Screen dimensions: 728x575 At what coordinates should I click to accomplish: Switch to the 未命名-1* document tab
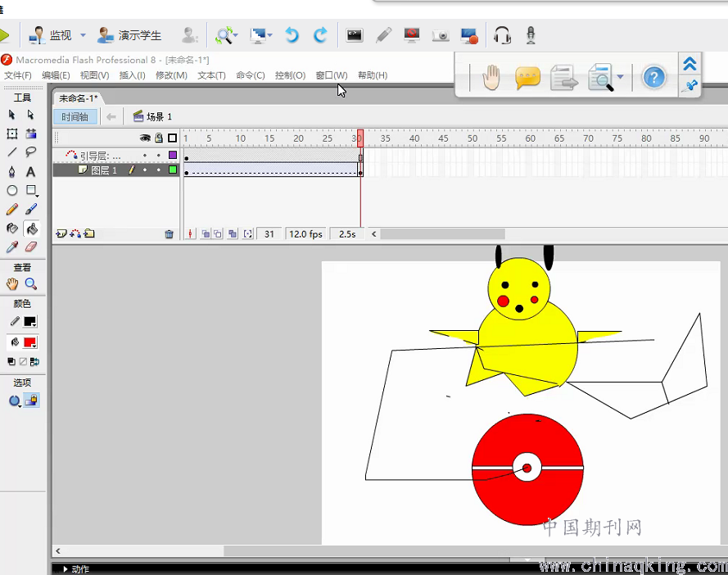tap(78, 98)
